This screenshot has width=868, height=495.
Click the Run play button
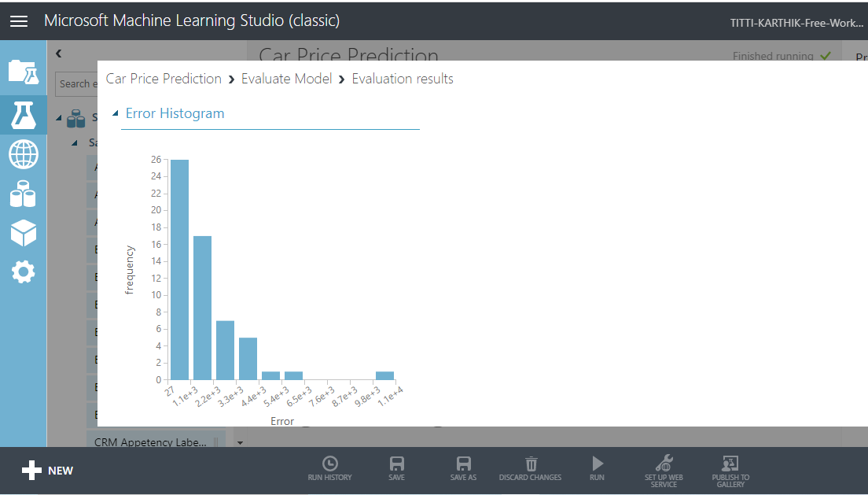tap(597, 468)
